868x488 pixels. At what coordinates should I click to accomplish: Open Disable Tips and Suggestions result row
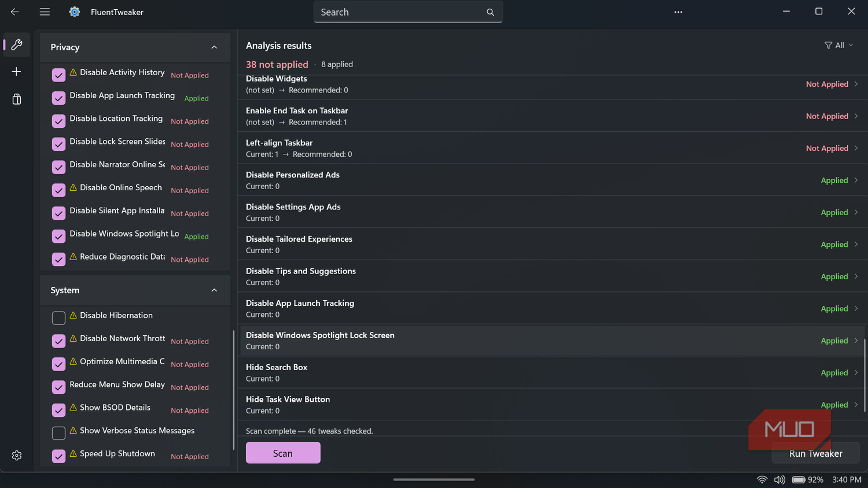click(551, 276)
